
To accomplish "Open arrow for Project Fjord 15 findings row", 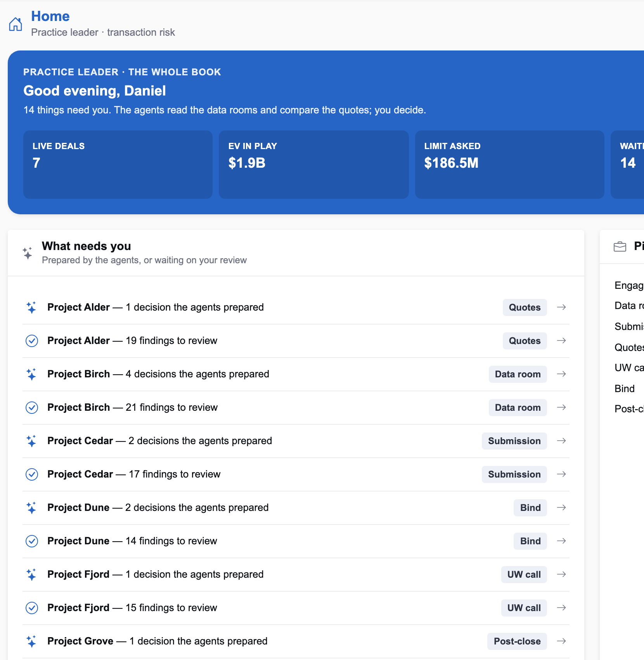I will tap(561, 608).
